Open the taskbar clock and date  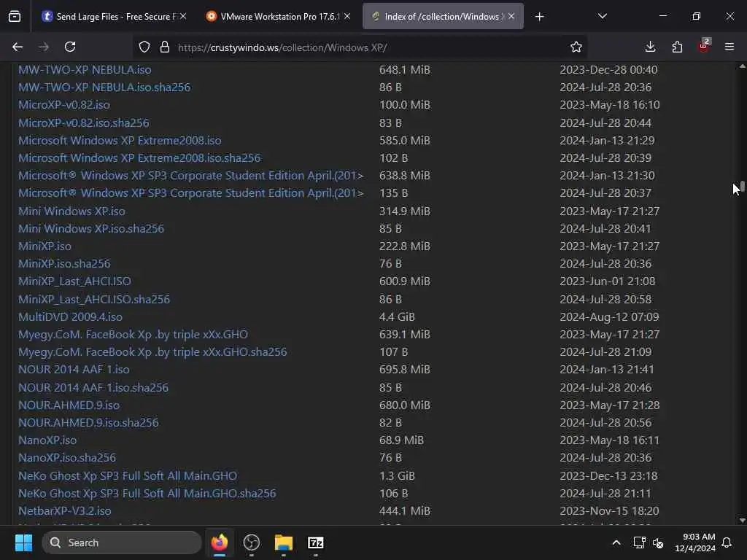[695, 542]
